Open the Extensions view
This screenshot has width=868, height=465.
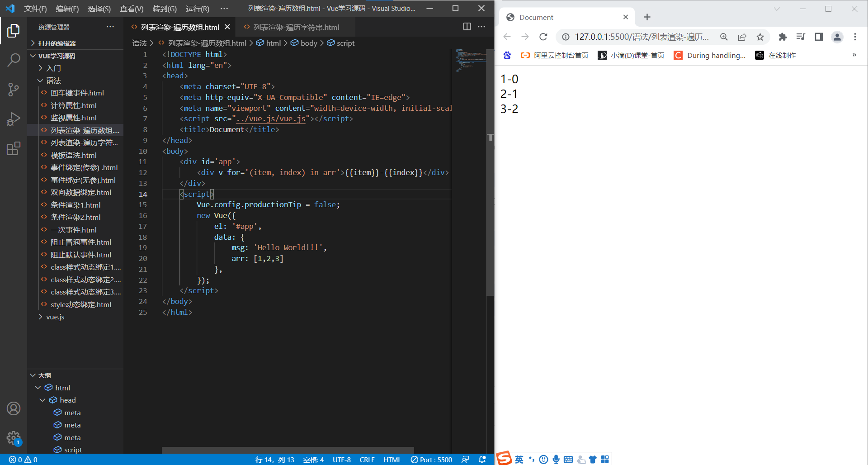[x=14, y=148]
